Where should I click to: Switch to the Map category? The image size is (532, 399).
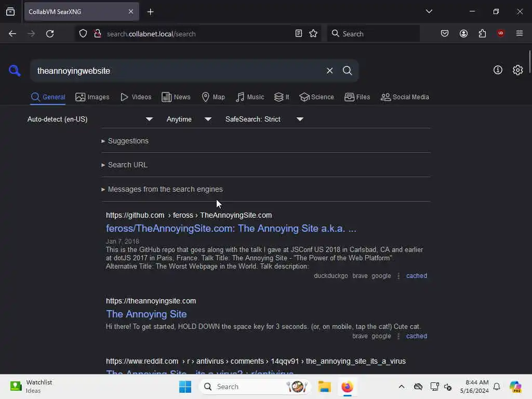tap(213, 97)
